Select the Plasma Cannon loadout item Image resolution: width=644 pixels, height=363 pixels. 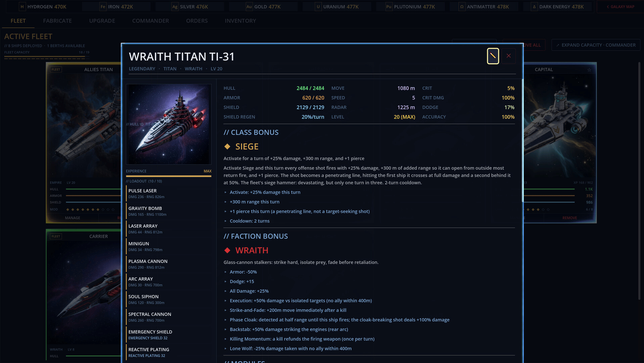(169, 264)
